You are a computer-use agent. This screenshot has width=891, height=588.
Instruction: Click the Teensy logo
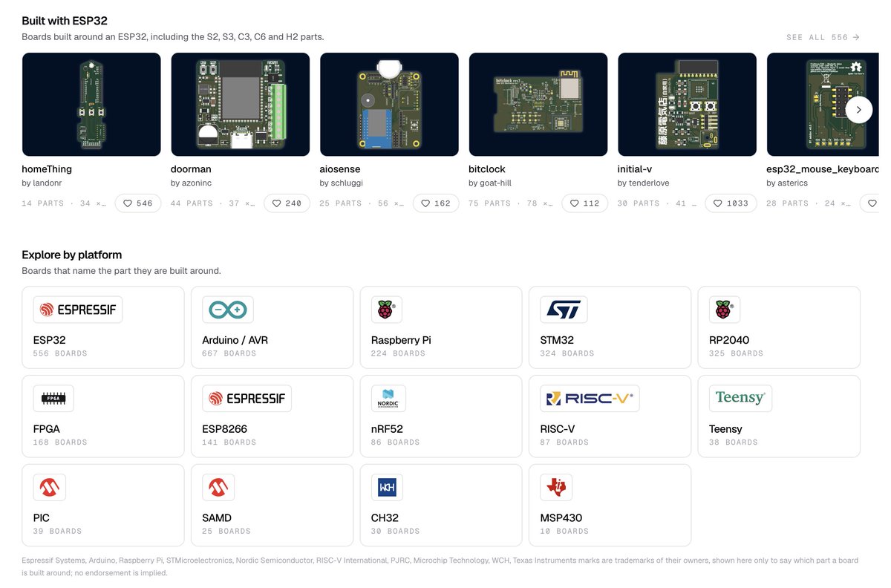click(x=740, y=399)
